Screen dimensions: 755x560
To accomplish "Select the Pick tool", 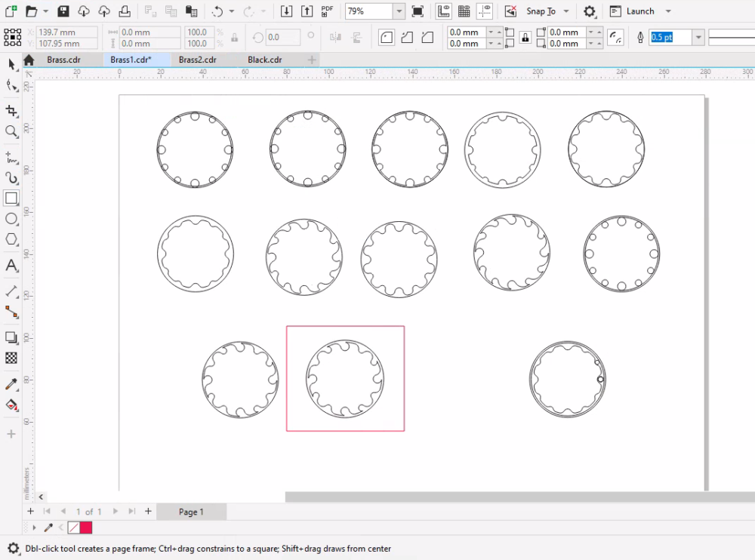I will coord(11,64).
